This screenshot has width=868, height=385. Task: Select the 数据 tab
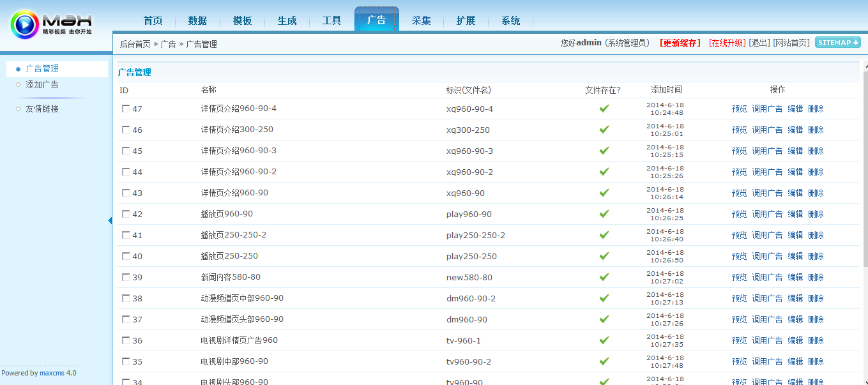197,20
